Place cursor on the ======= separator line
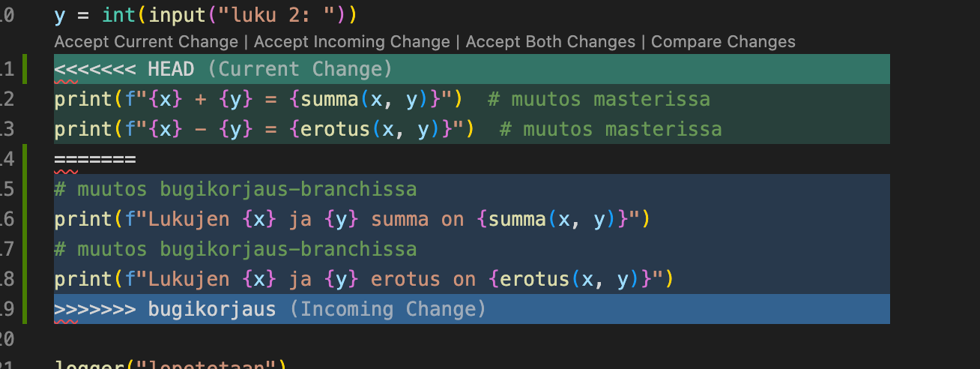980x369 pixels. [x=94, y=159]
